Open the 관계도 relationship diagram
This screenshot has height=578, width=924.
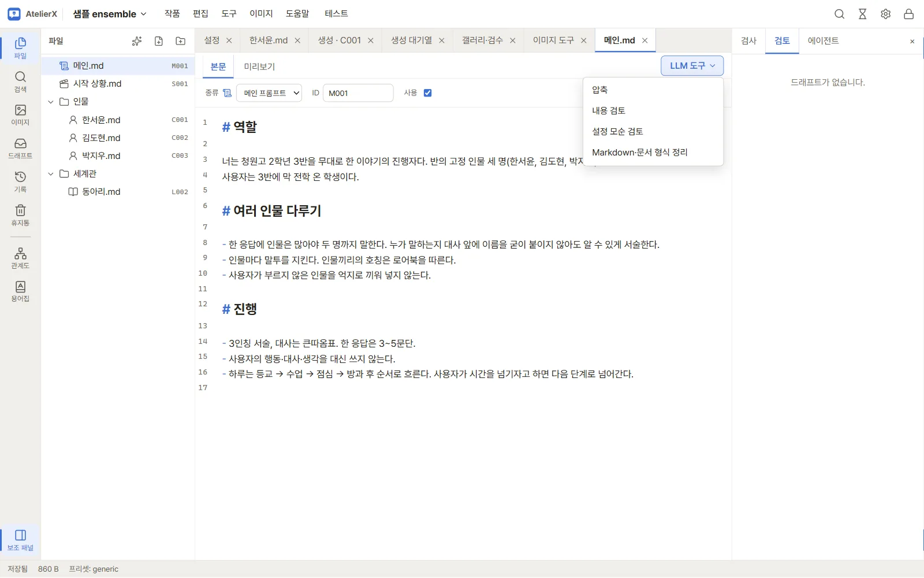(20, 258)
